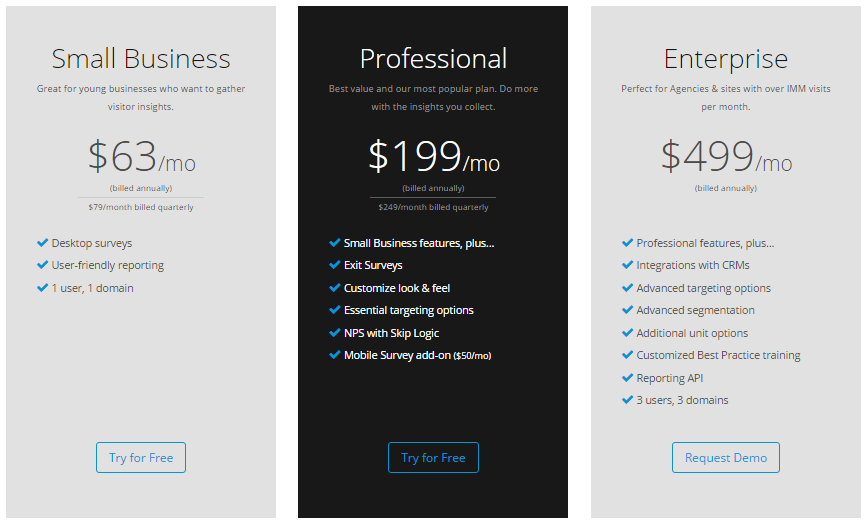Click Try for Free under Small Business
The height and width of the screenshot is (524, 868).
(x=141, y=458)
